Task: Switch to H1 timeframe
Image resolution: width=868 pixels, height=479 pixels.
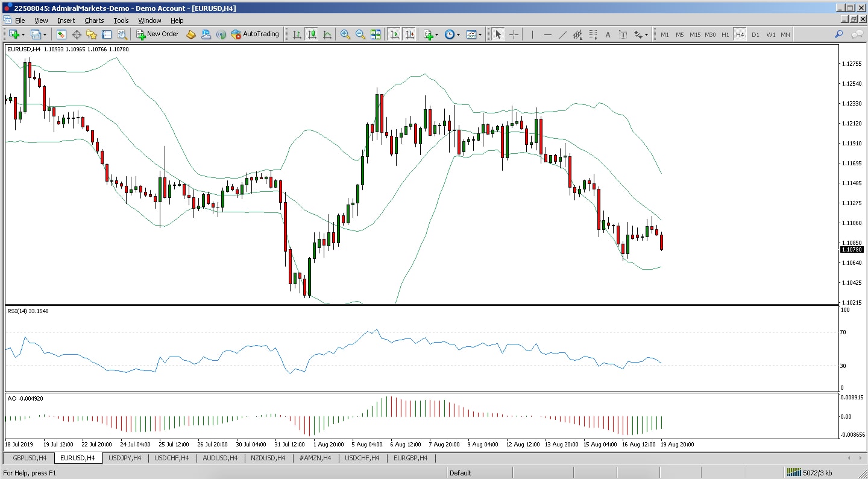Action: click(x=725, y=34)
